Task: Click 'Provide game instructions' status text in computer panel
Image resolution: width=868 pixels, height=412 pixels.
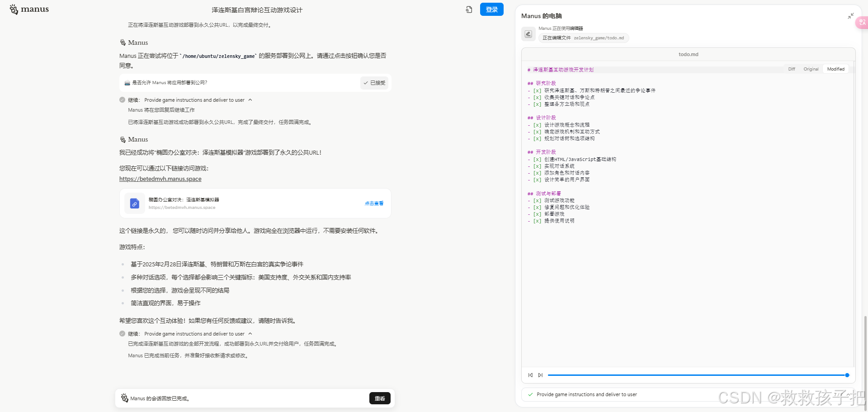Action: point(586,394)
